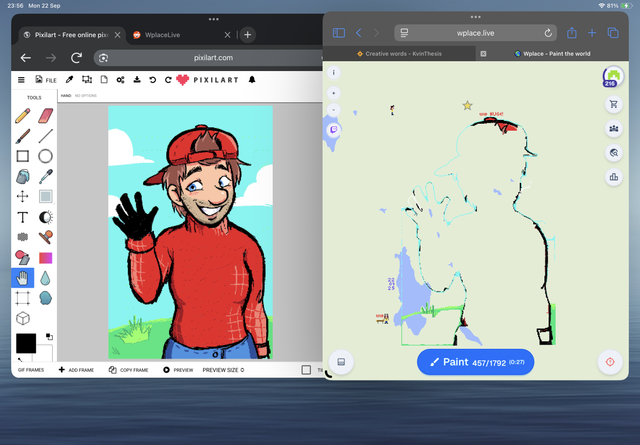Open Pixilart hamburger menu

(x=21, y=80)
